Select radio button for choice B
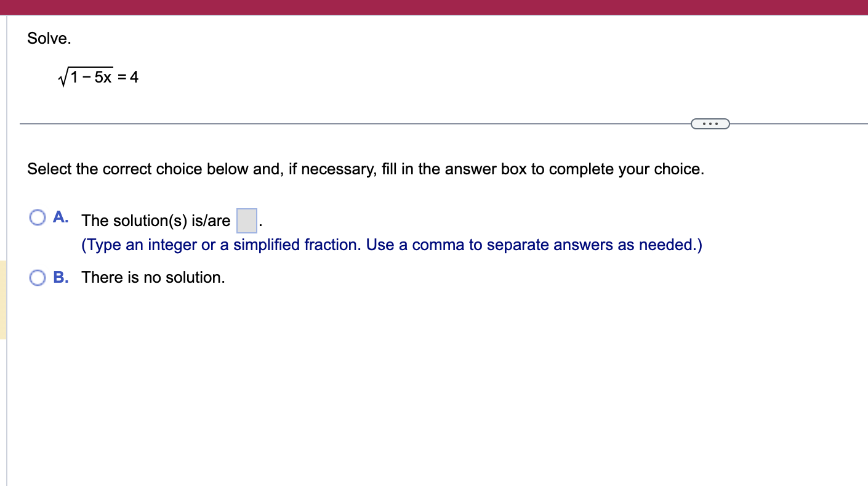868x486 pixels. point(37,277)
